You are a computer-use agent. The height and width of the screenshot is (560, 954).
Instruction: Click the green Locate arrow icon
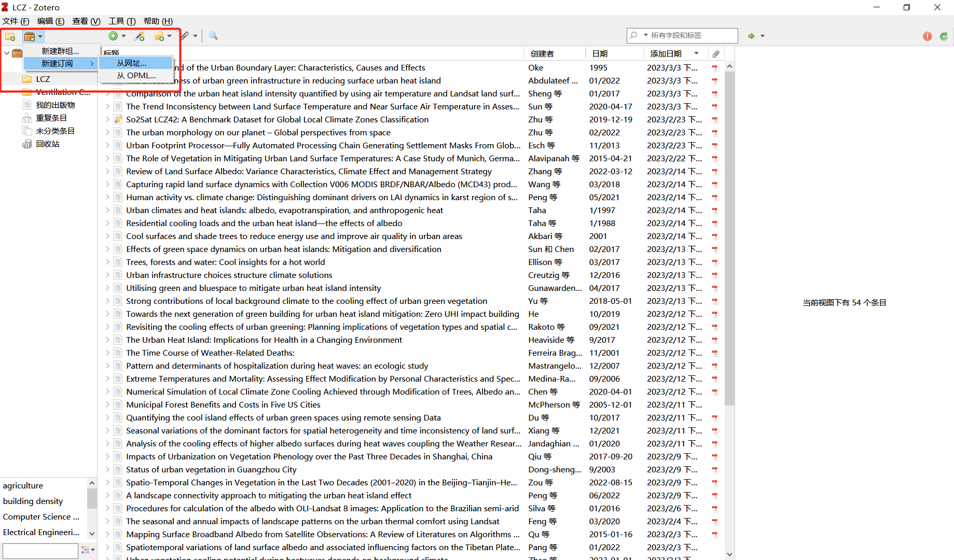[x=751, y=36]
